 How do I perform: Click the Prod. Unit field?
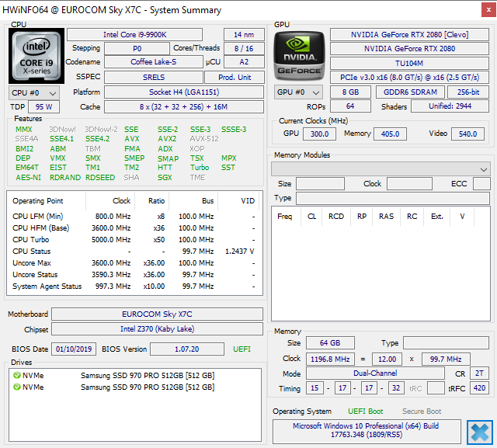(235, 78)
